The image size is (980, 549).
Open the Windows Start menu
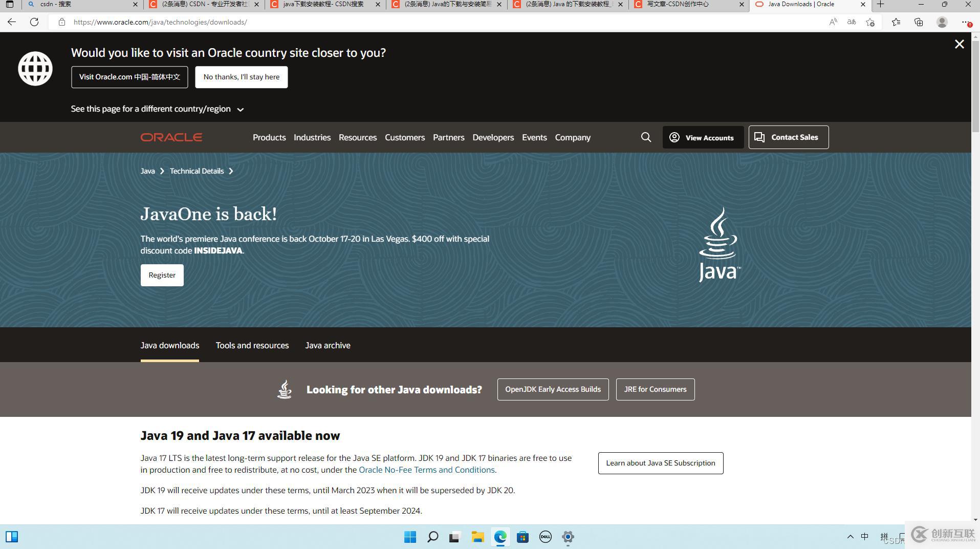(410, 537)
